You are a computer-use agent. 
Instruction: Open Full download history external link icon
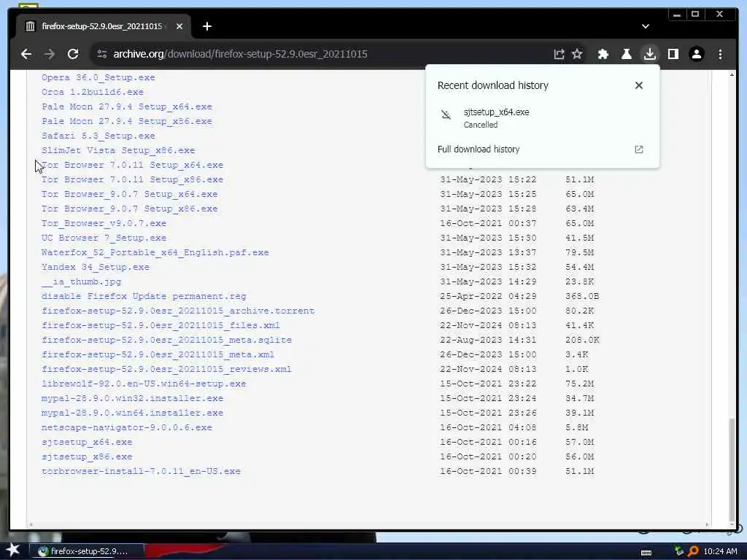(639, 149)
